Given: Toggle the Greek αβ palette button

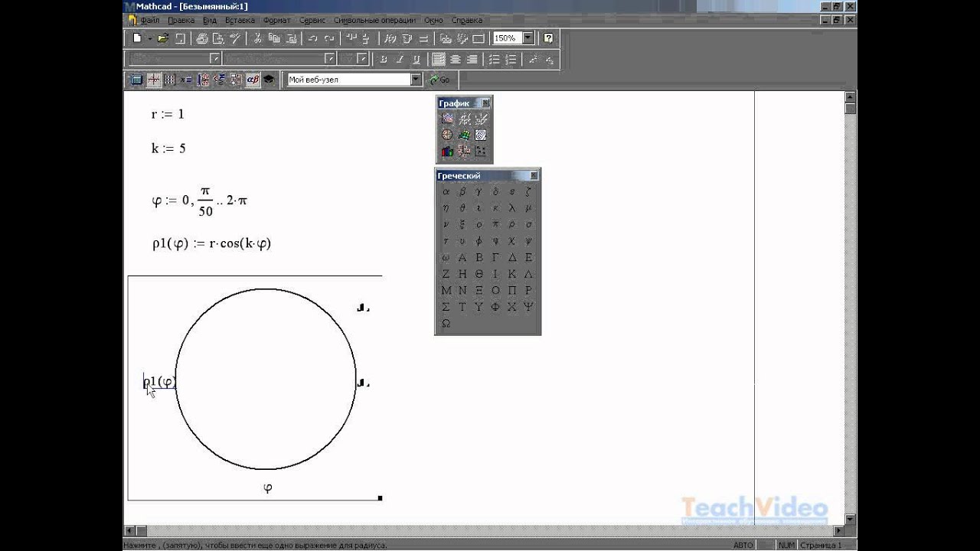Looking at the screenshot, I should 253,80.
